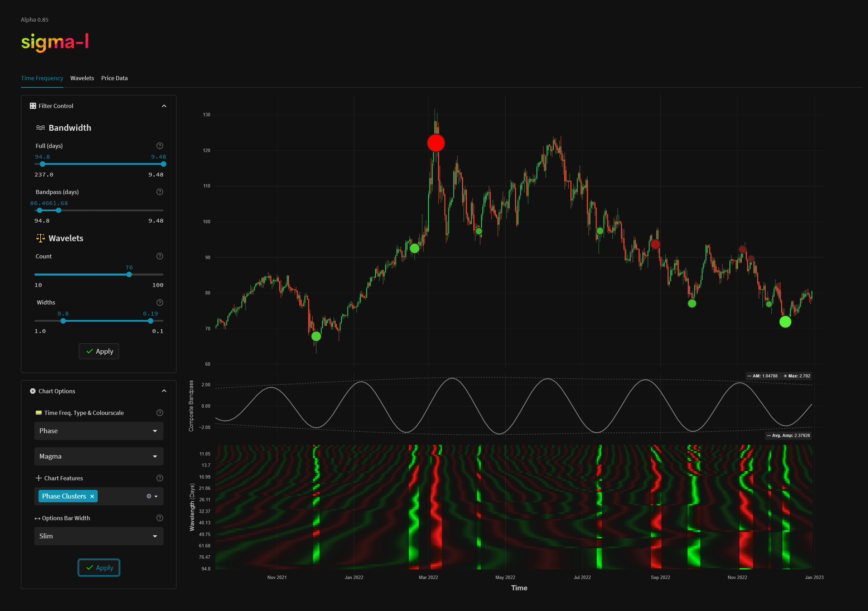
Task: Click Apply in Chart Options
Action: pyautogui.click(x=99, y=568)
